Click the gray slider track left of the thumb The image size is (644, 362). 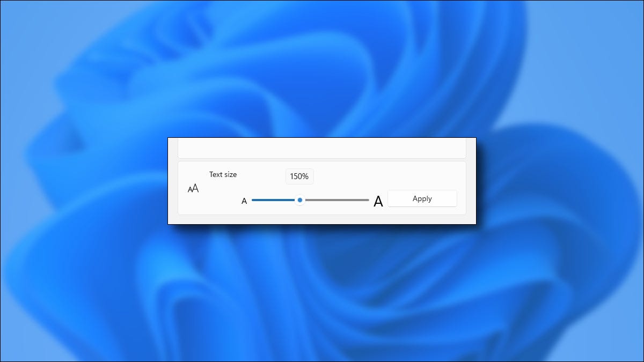point(274,200)
